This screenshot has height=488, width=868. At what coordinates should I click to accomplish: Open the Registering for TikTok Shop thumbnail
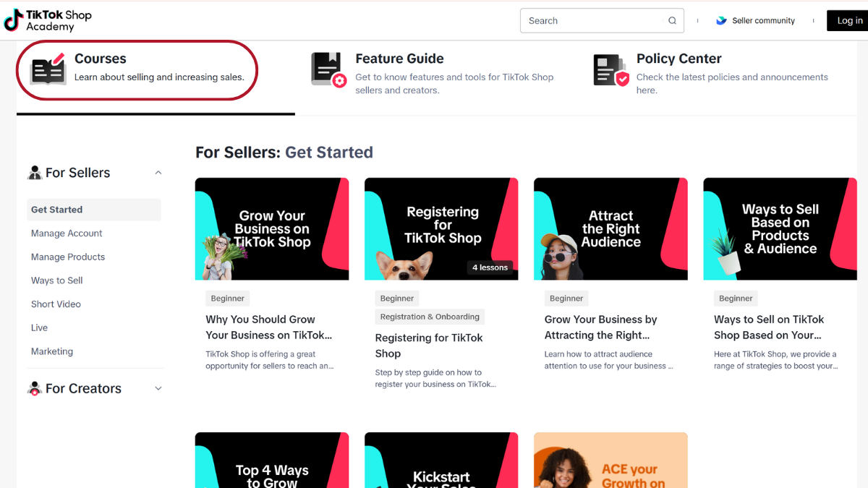click(441, 229)
